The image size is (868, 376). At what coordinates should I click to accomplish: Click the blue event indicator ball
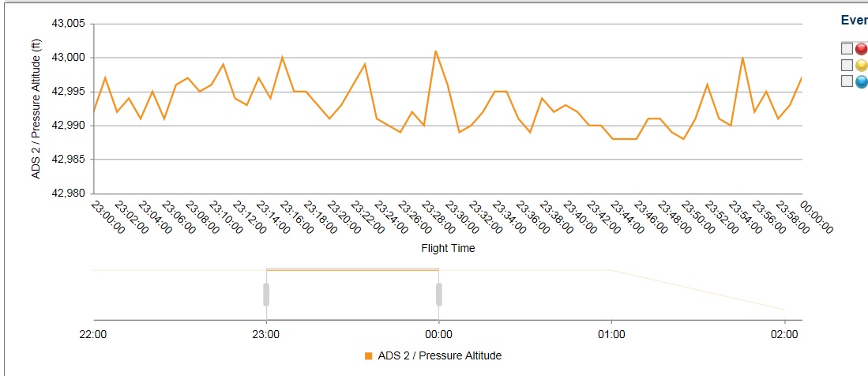pos(861,81)
